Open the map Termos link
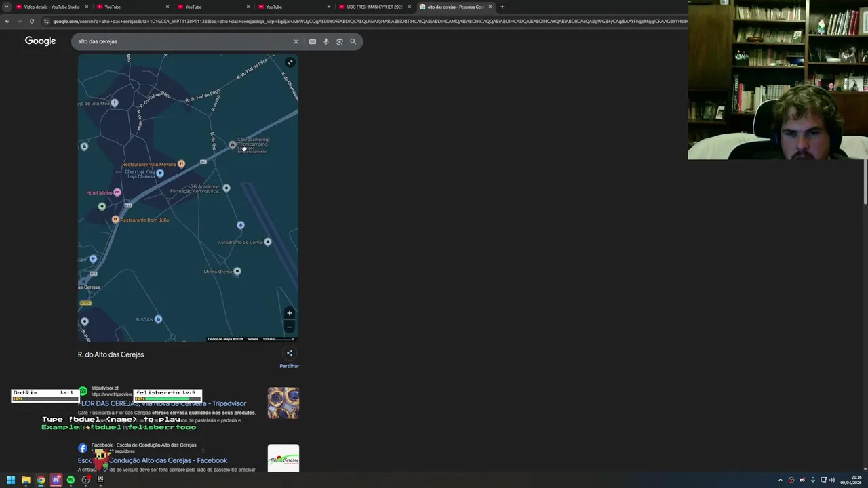 252,339
